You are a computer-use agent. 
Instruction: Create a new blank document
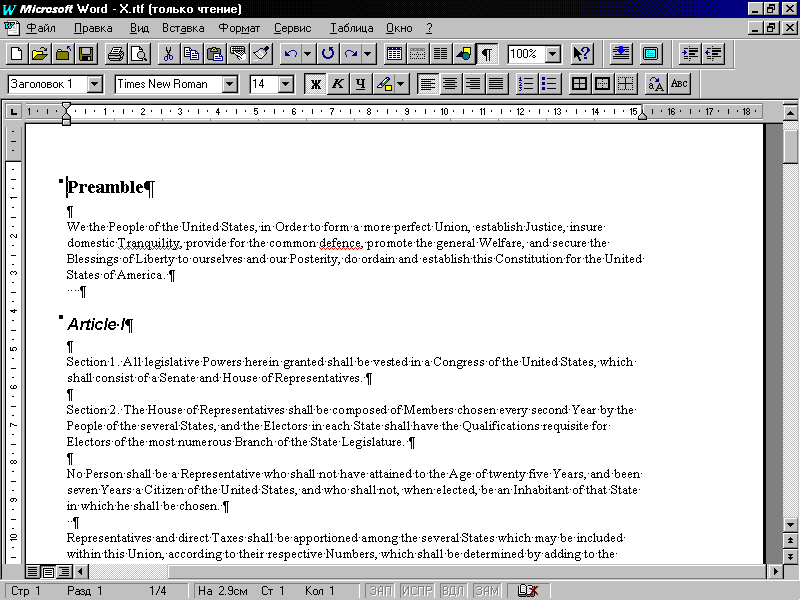click(16, 54)
